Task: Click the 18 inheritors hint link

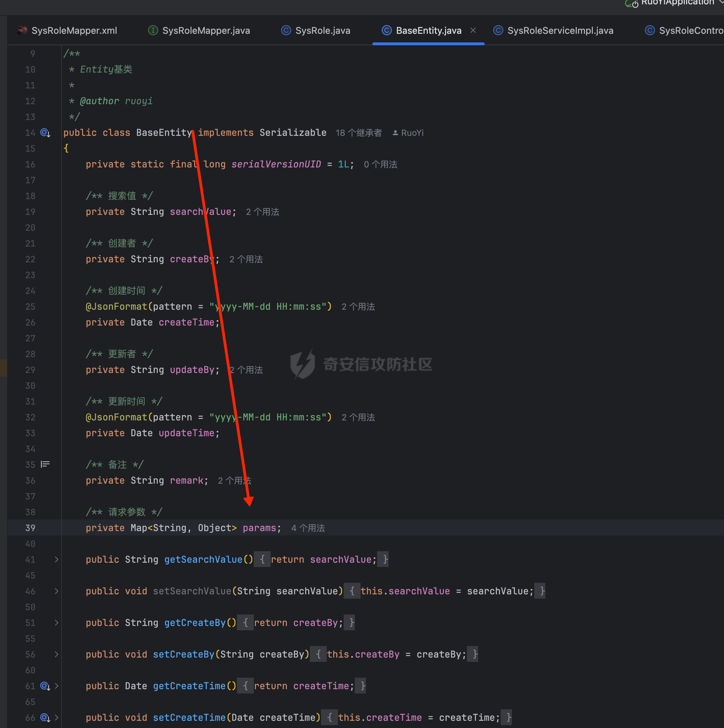Action: point(358,133)
